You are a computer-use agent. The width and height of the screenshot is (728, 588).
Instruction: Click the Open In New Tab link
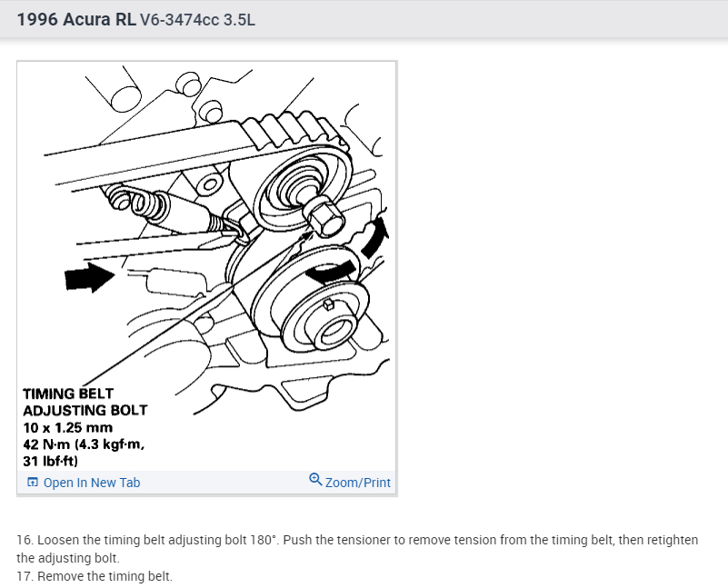[x=92, y=483]
